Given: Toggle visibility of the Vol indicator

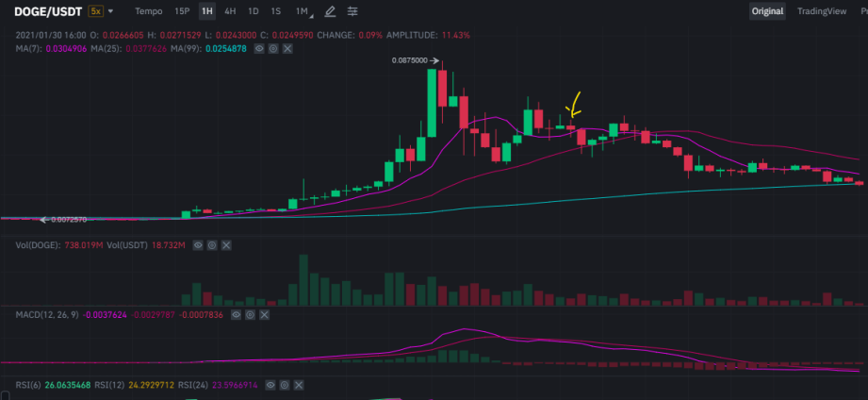Looking at the screenshot, I should (x=198, y=244).
